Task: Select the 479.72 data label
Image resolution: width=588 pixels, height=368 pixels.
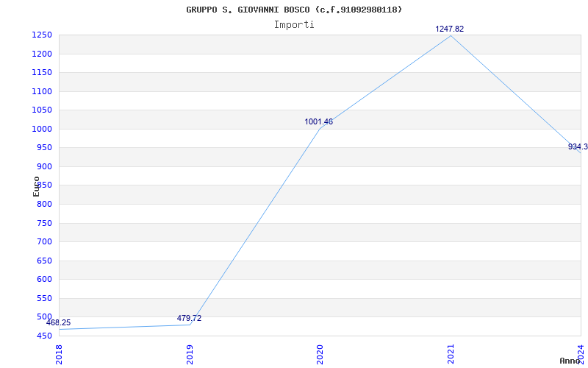Action: [189, 318]
